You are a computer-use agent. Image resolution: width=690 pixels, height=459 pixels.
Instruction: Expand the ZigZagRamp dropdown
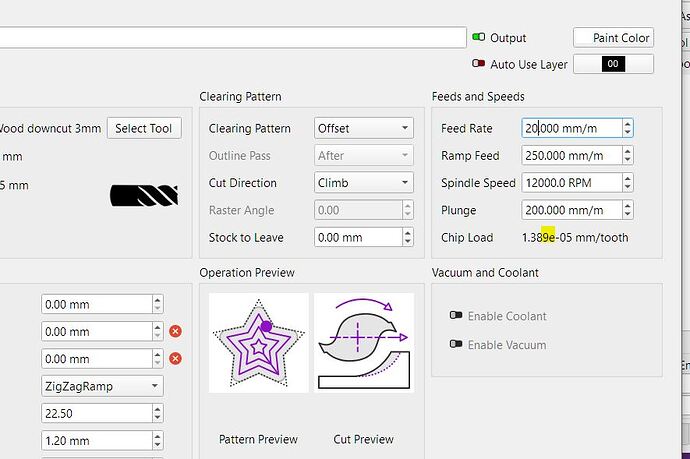(x=102, y=385)
